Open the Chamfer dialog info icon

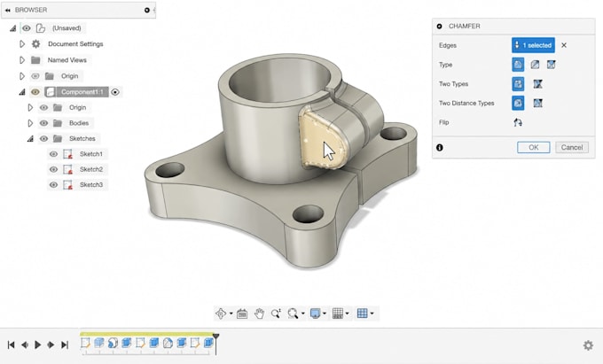pos(440,147)
